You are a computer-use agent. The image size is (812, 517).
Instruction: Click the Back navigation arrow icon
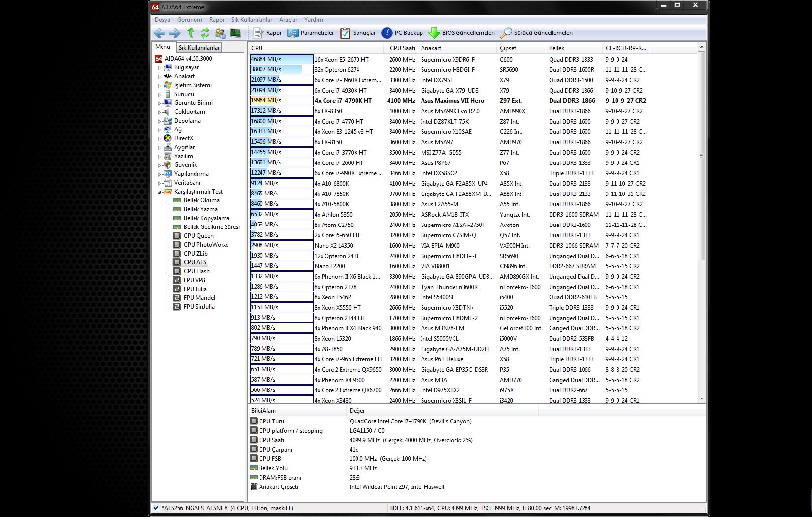click(x=160, y=33)
